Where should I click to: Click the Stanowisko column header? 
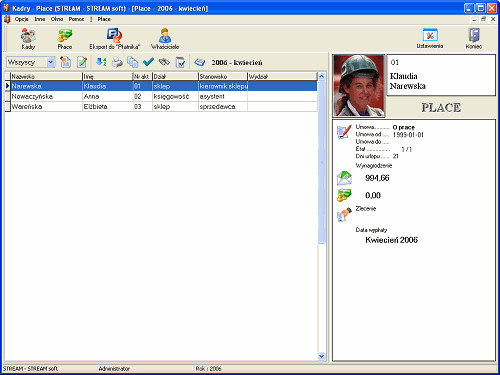click(223, 76)
